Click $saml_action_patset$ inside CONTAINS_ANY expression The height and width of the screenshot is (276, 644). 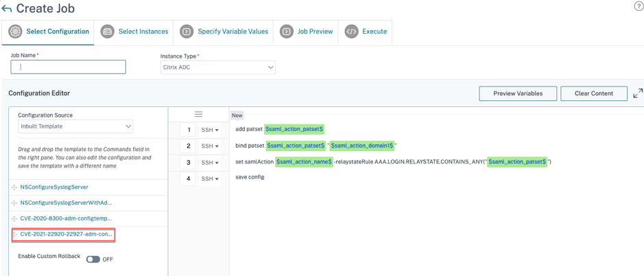517,162
